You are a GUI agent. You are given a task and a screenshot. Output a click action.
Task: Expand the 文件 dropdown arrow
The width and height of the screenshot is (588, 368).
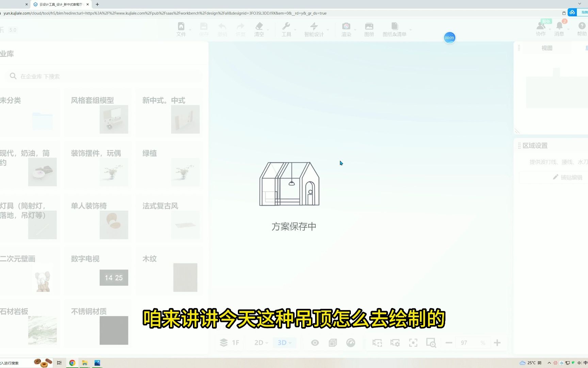tap(190, 30)
